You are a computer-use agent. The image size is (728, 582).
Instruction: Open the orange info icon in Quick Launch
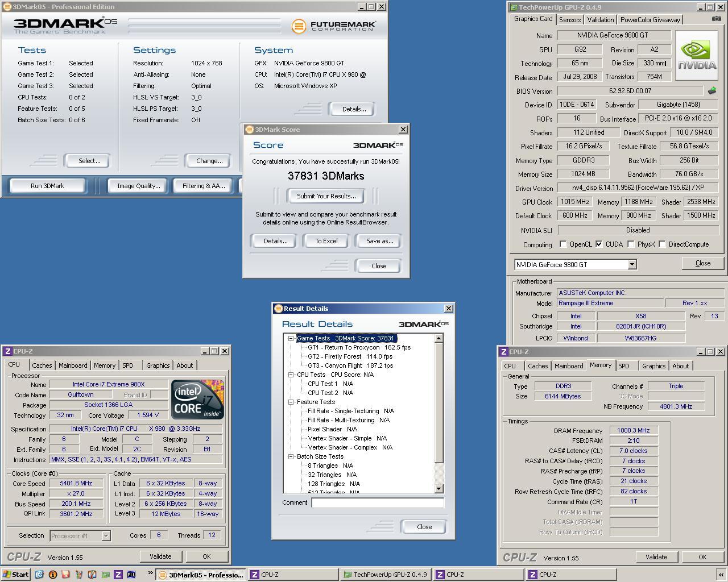tap(52, 575)
